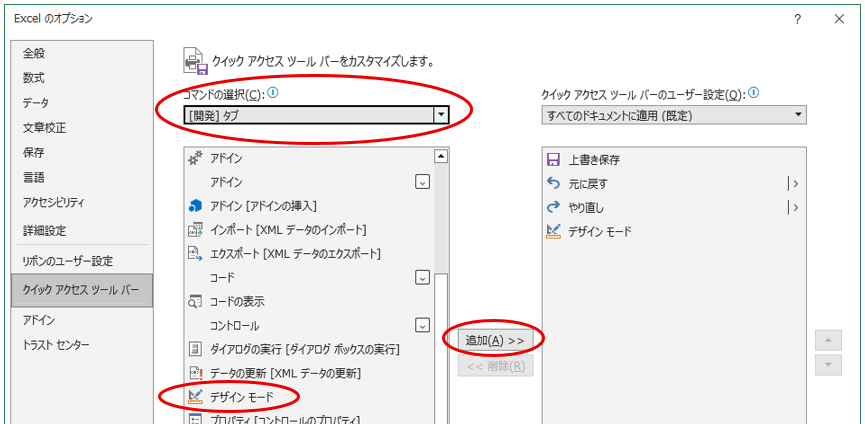Select デザイン モード icon in left list
The width and height of the screenshot is (865, 424).
click(196, 396)
